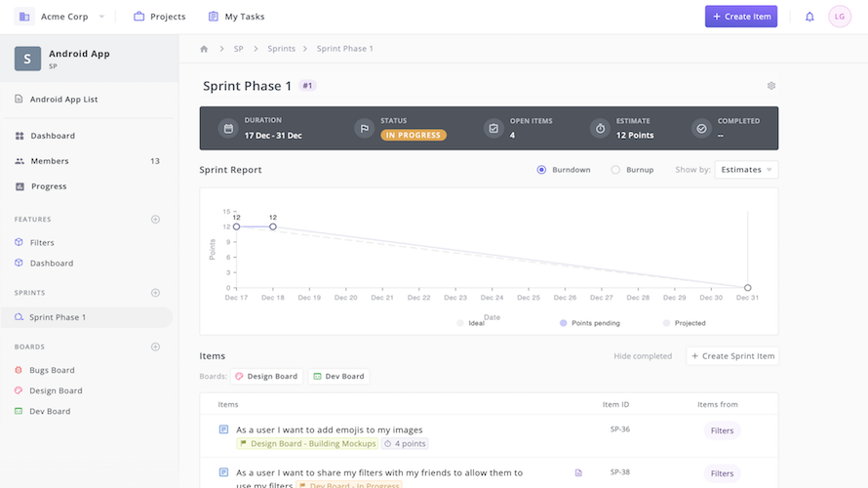Image resolution: width=868 pixels, height=488 pixels.
Task: Click the IN PROGRESS status badge
Action: 414,135
